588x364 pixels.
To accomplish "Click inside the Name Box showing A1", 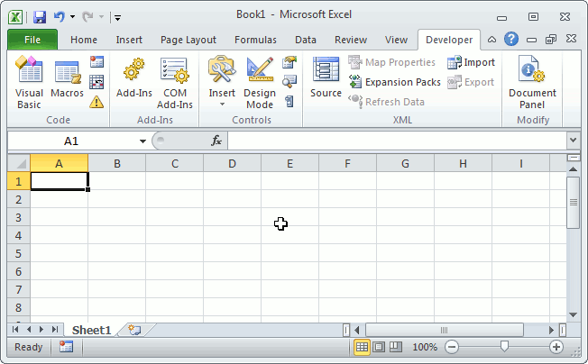I will (71, 141).
